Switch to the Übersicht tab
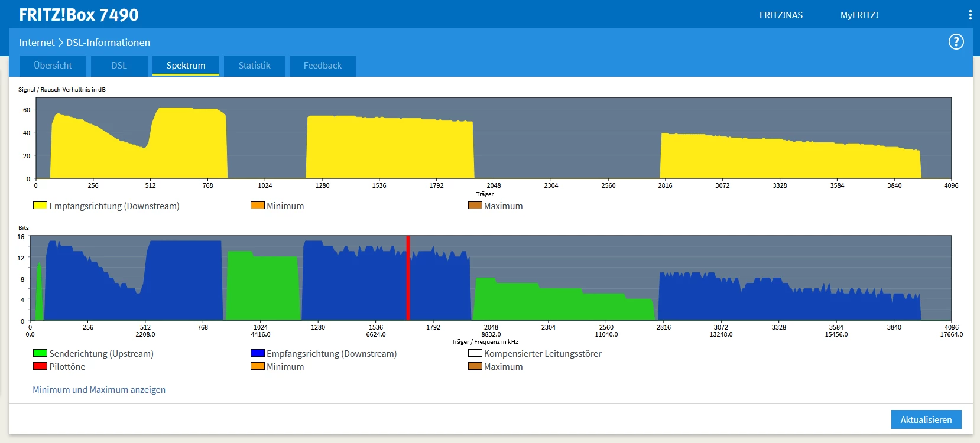The width and height of the screenshot is (980, 443). pos(53,66)
